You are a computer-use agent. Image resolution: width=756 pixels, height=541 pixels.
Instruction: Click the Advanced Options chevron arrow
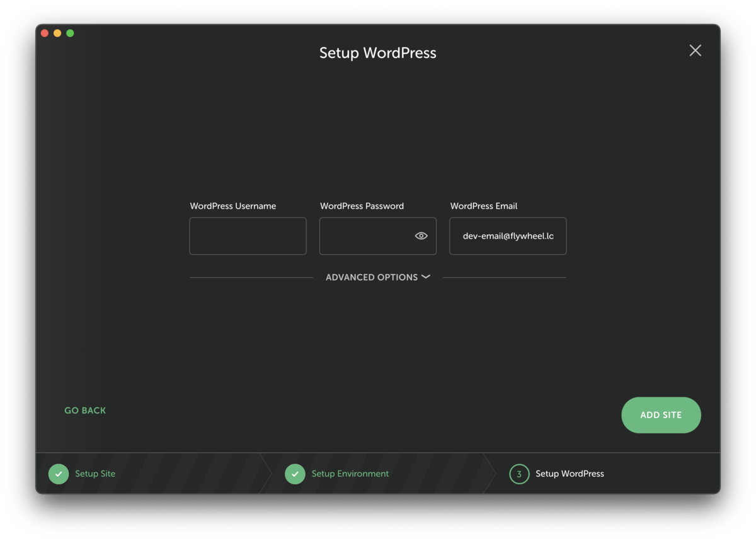pyautogui.click(x=426, y=276)
